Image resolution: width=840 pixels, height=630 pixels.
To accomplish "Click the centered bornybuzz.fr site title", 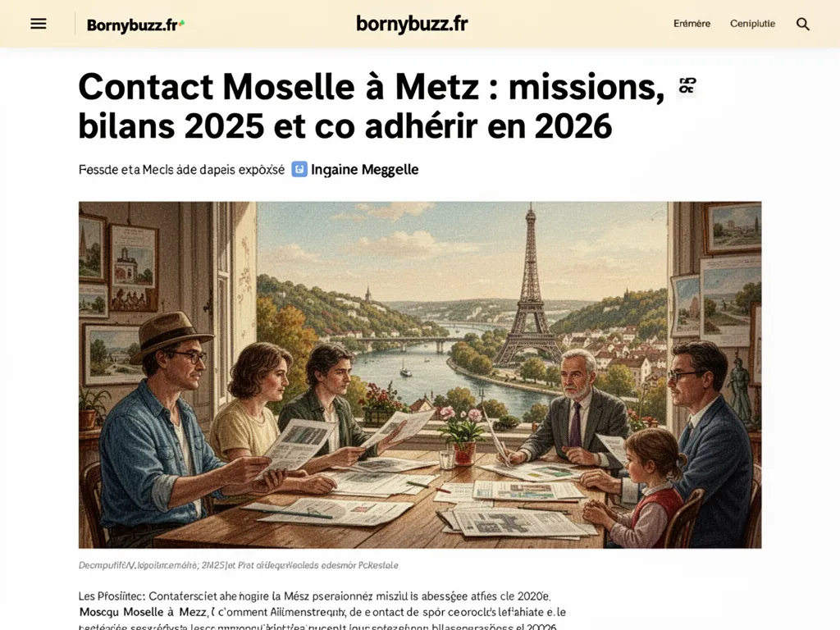I will click(x=412, y=23).
